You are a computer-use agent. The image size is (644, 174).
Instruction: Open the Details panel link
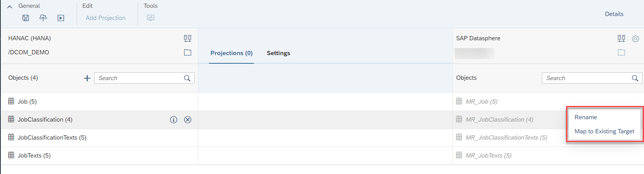tap(614, 14)
